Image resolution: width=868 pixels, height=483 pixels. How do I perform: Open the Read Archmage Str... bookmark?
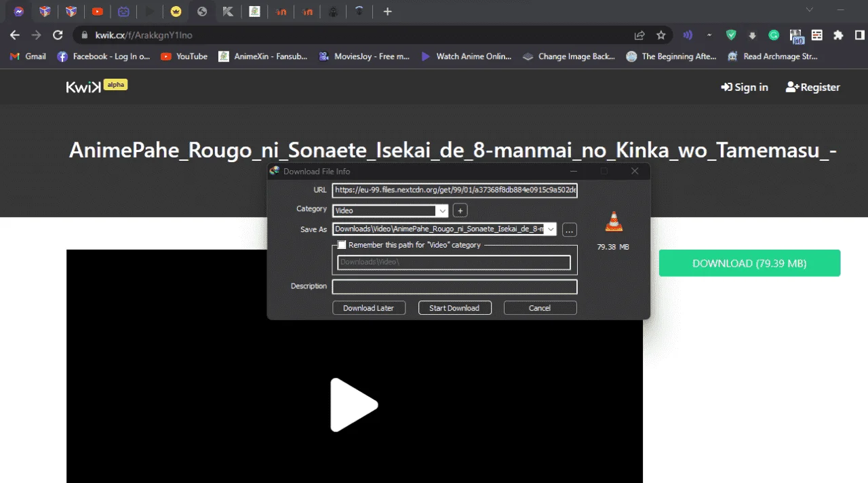pos(773,56)
